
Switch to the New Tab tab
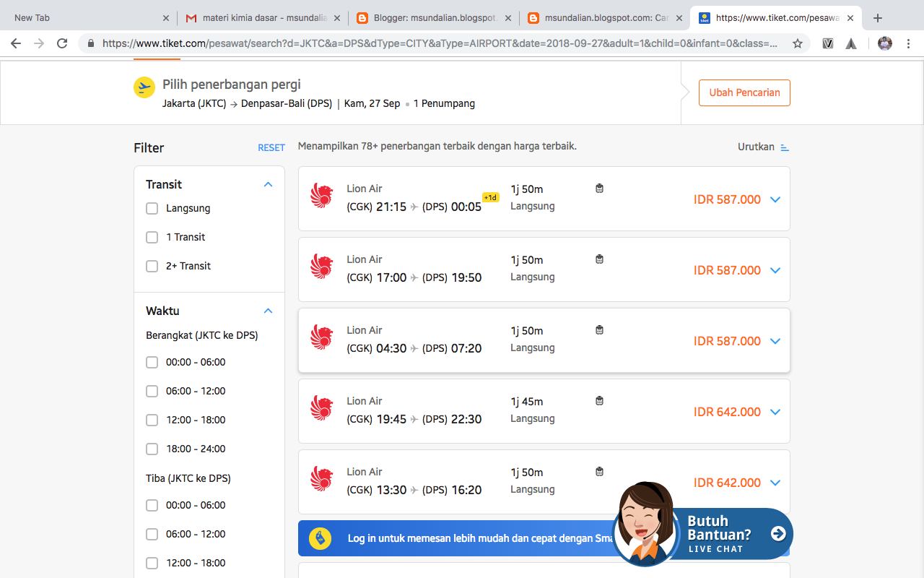(88, 18)
